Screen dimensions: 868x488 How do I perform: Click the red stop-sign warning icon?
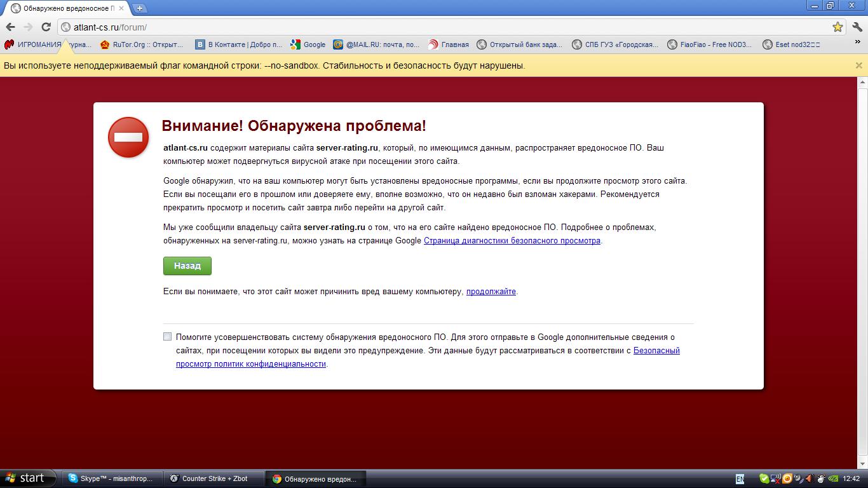coord(128,137)
